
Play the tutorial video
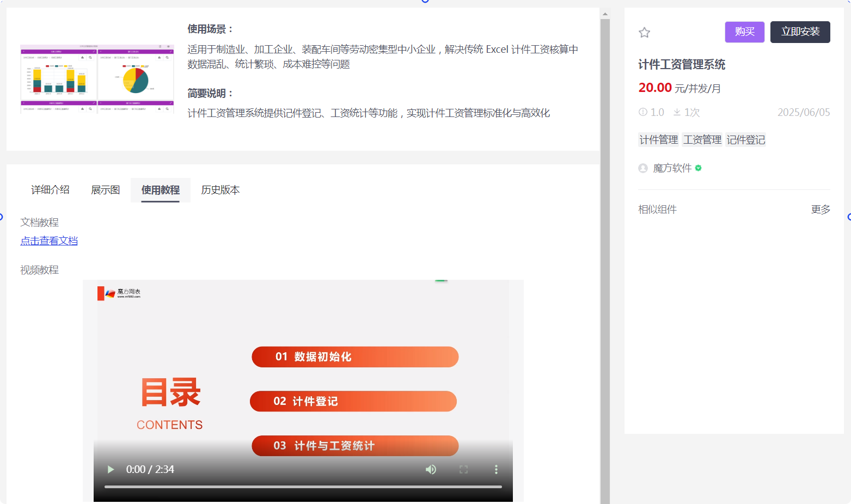[x=111, y=469]
